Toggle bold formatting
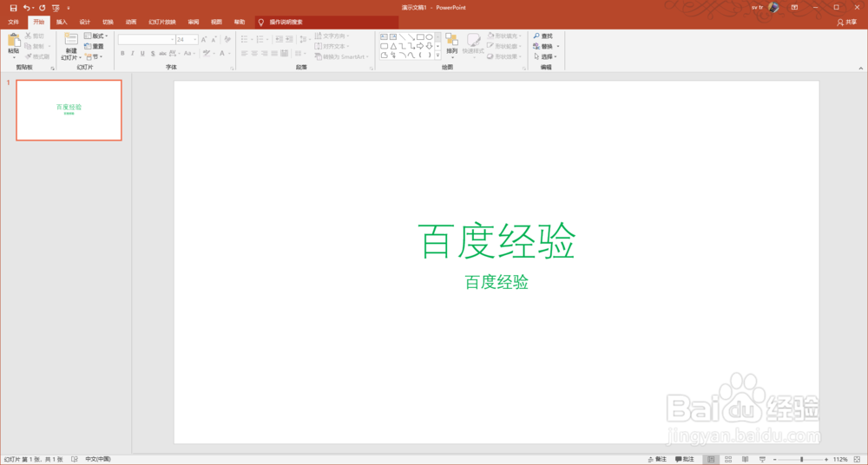This screenshot has width=868, height=465. tap(122, 54)
